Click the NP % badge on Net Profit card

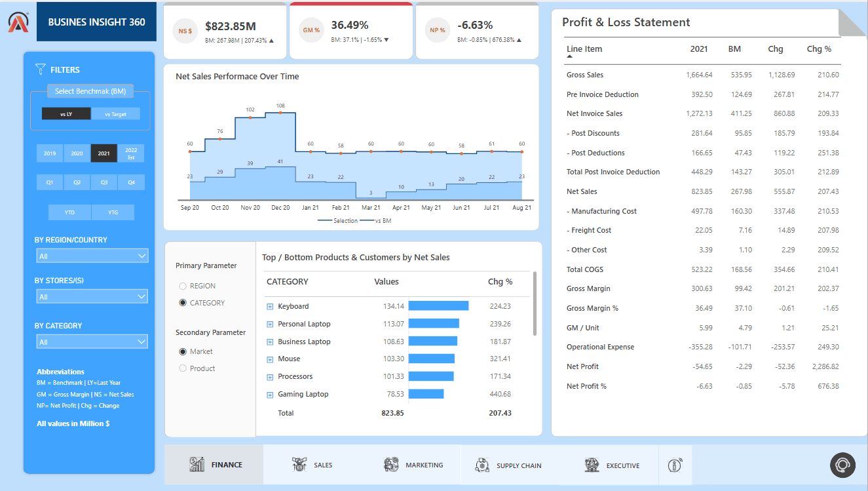tap(436, 29)
